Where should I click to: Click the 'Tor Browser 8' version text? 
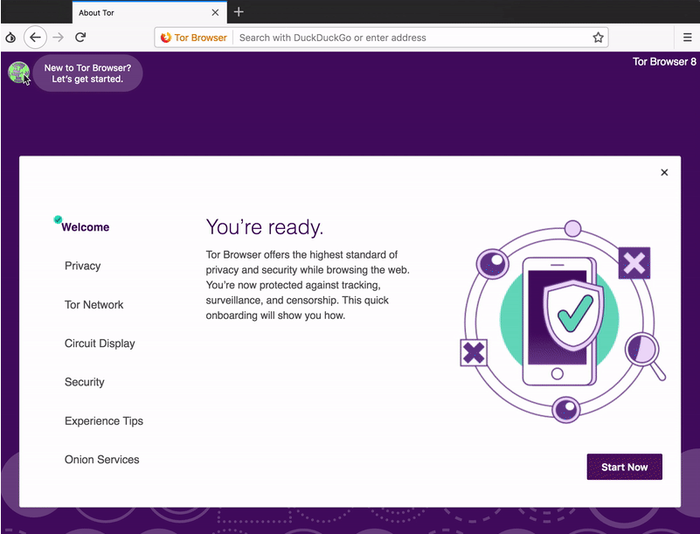click(x=664, y=62)
